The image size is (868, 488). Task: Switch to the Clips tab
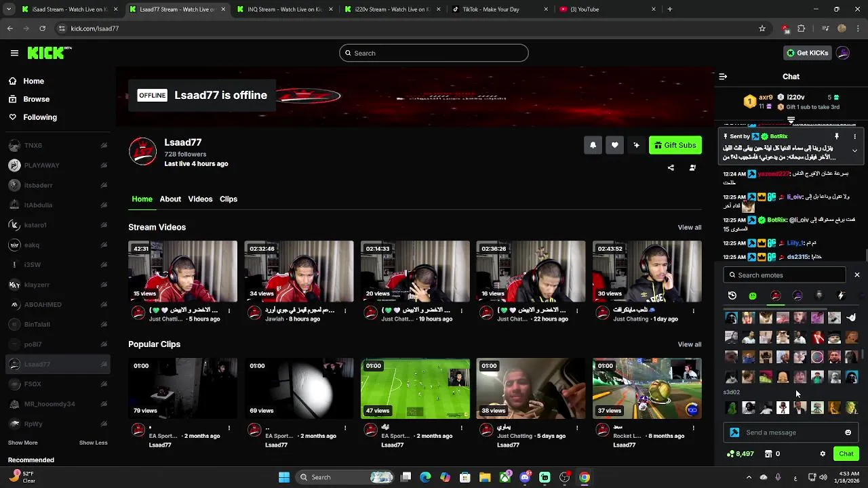tap(229, 199)
